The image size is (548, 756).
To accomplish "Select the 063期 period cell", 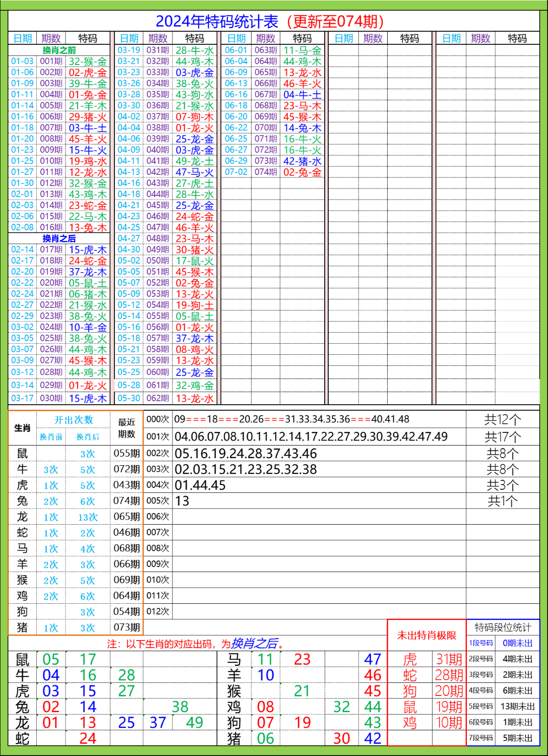I will tap(266, 50).
